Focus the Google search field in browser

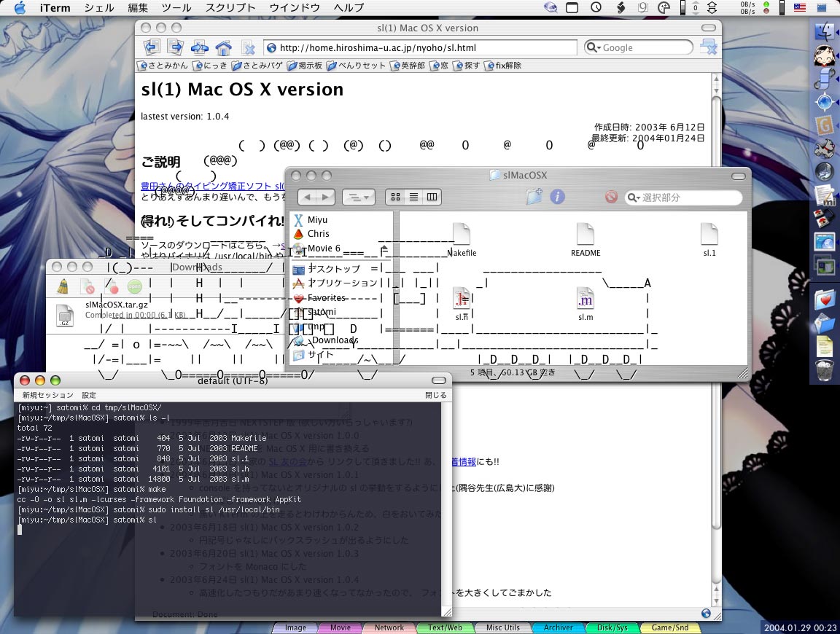(x=638, y=47)
